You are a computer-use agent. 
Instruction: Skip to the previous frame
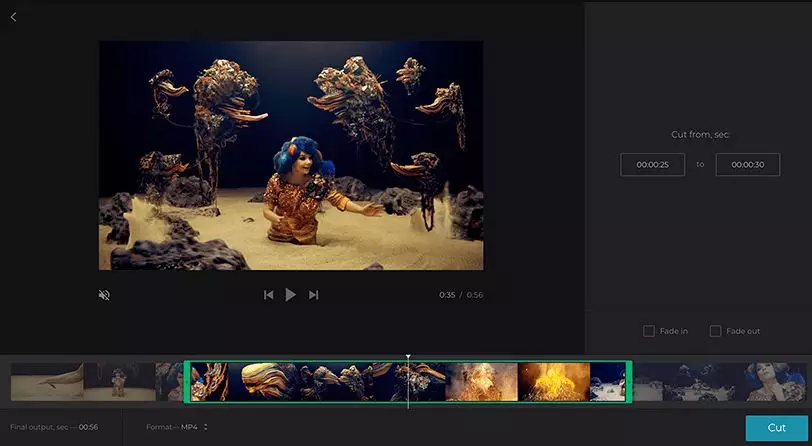[268, 295]
